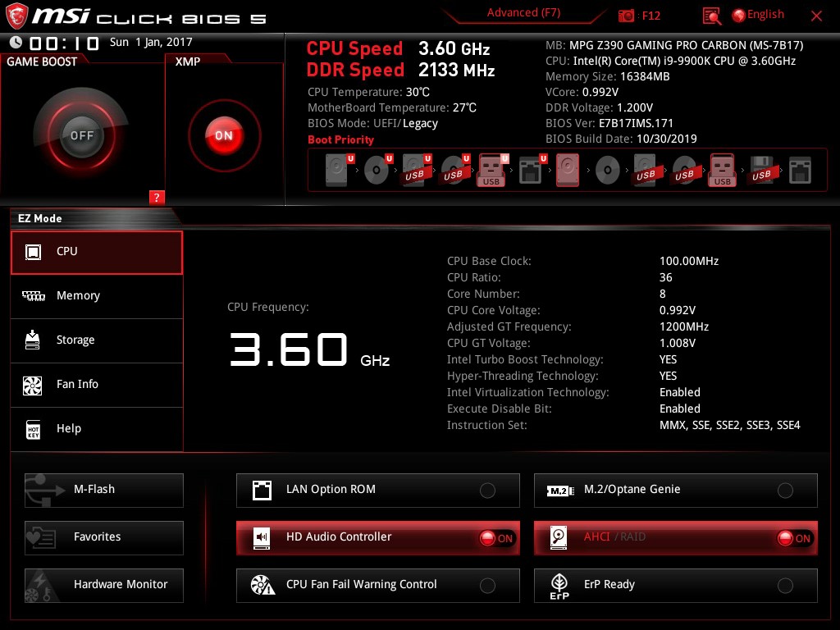Click the clock icon beside the time
Viewport: 840px width, 630px height.
16,42
